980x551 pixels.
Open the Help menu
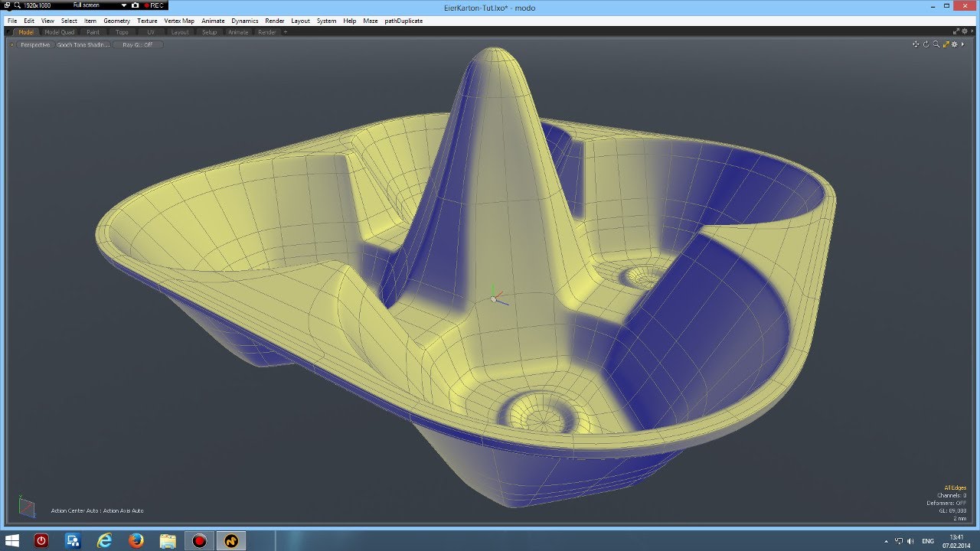click(349, 21)
